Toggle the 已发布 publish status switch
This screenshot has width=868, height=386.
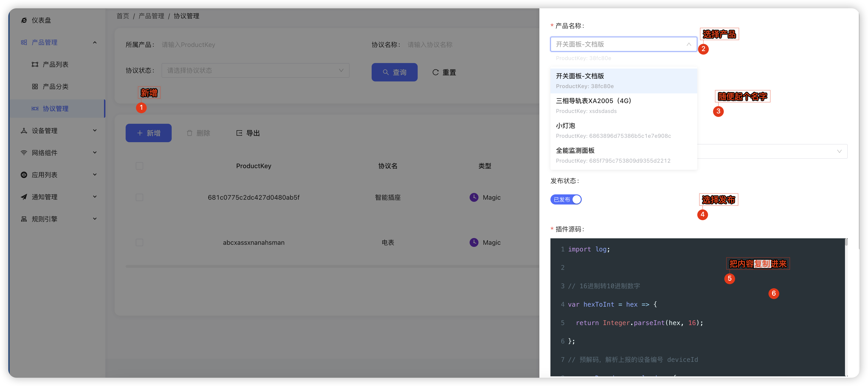[566, 199]
